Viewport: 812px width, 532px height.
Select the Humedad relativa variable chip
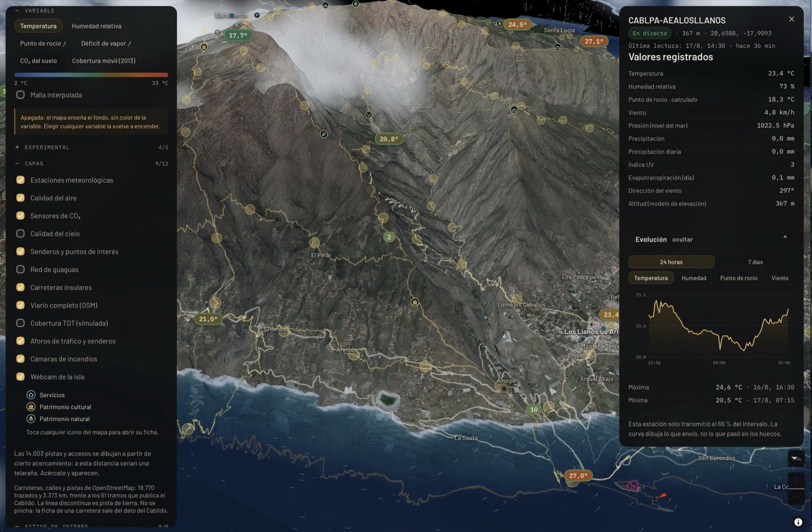tap(97, 26)
